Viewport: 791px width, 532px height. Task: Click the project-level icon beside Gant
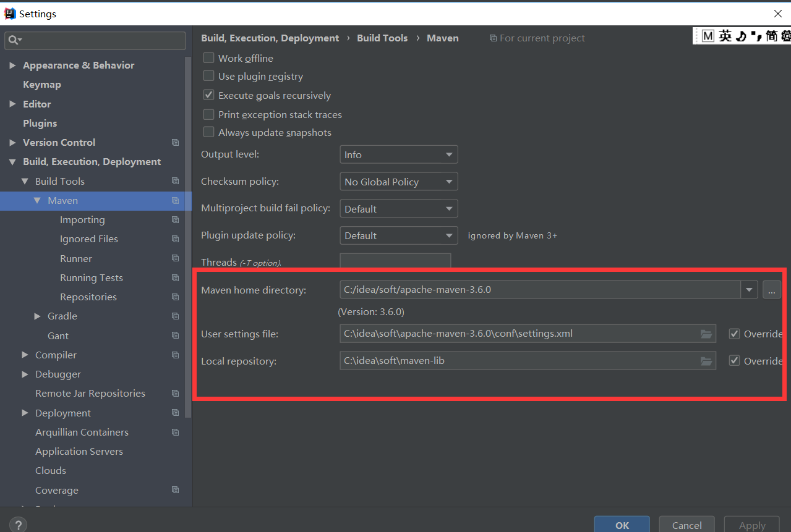(176, 336)
